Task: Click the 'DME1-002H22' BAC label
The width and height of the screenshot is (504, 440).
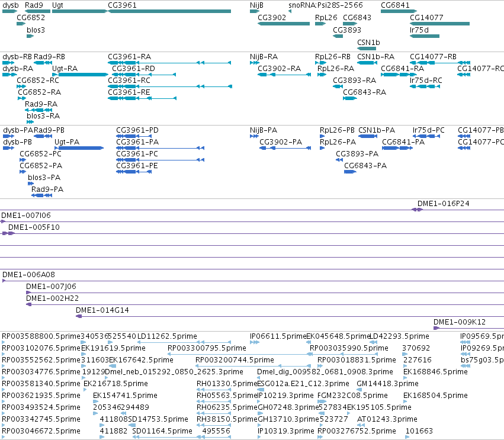Action: coord(52,298)
